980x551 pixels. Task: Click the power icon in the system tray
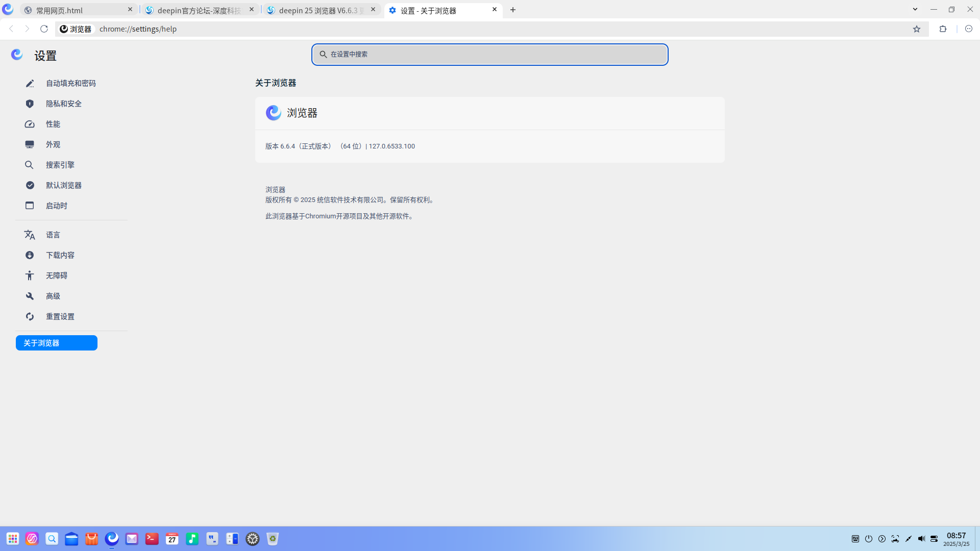tap(869, 539)
